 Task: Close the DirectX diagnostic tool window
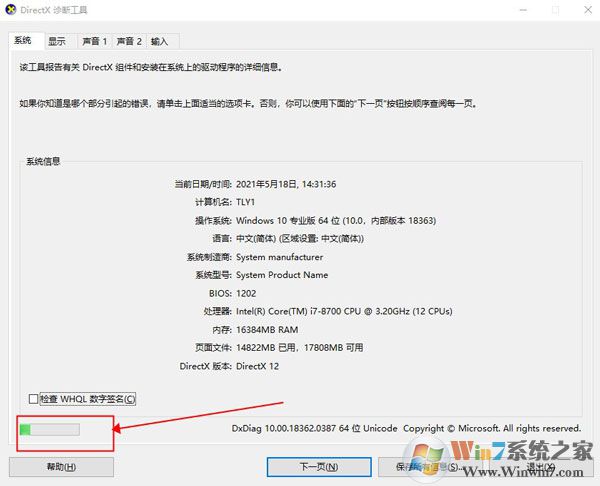588,10
